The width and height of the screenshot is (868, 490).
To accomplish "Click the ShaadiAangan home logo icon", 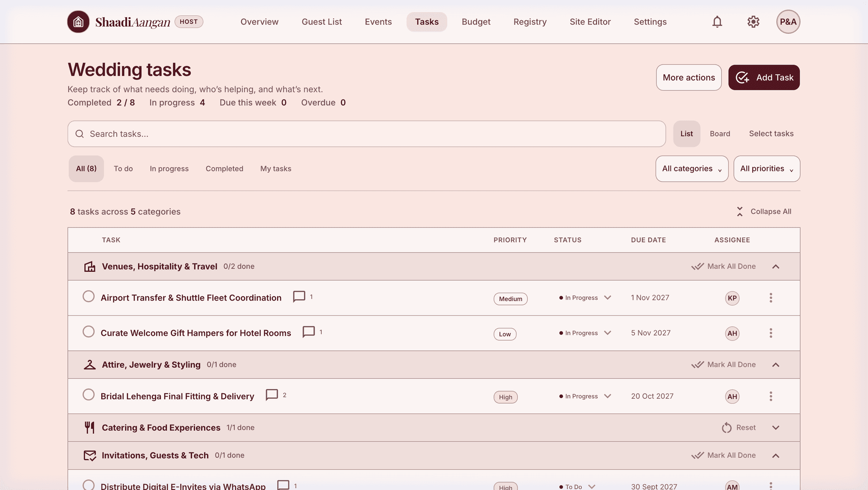I will pos(78,22).
